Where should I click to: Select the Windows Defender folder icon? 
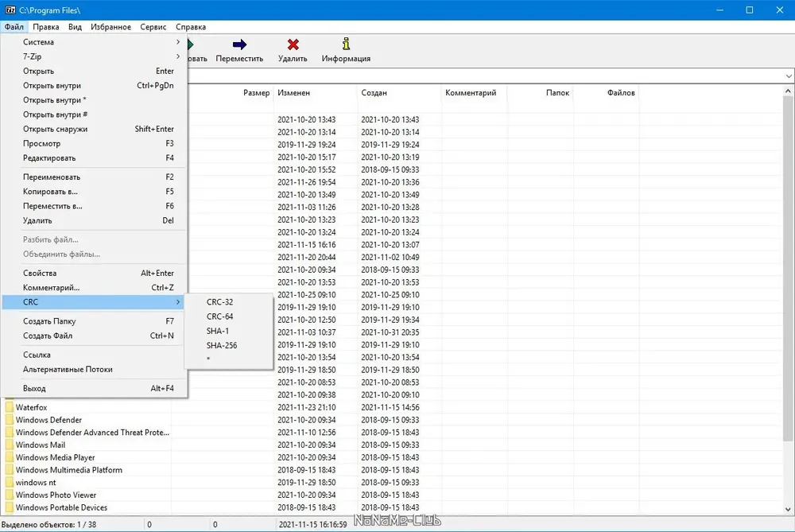coord(9,420)
